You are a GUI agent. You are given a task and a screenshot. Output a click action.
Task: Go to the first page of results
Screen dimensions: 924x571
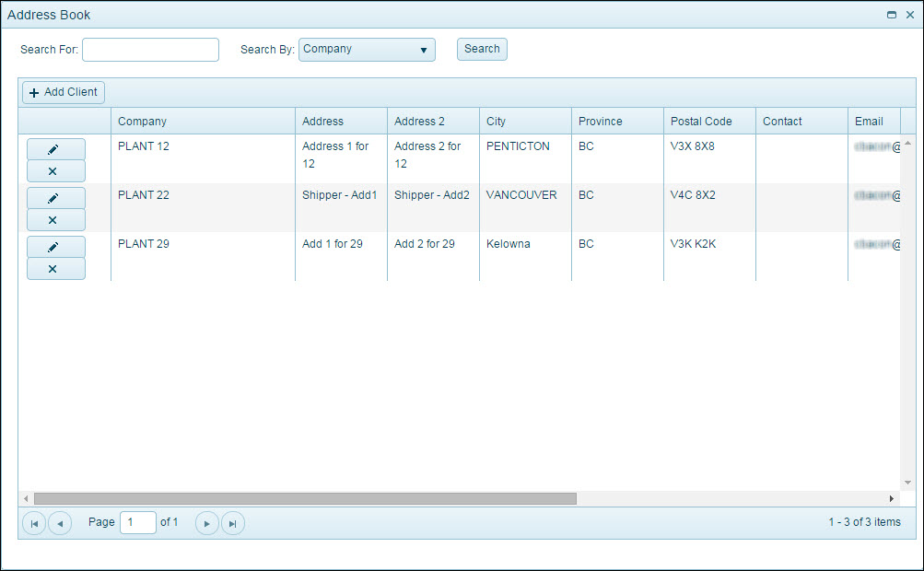pos(34,523)
